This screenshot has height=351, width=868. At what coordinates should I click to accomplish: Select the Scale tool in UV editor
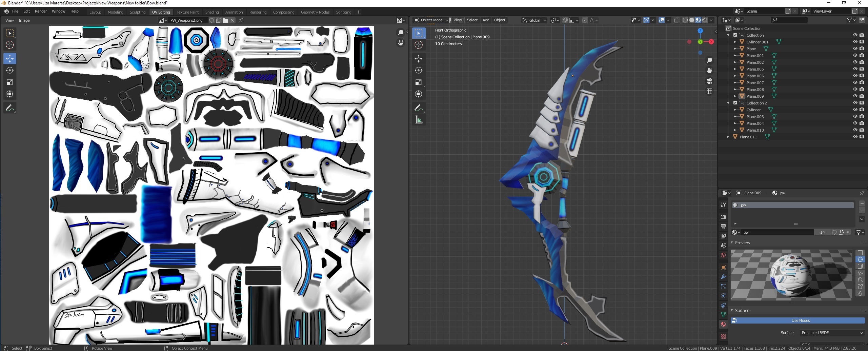[x=9, y=82]
